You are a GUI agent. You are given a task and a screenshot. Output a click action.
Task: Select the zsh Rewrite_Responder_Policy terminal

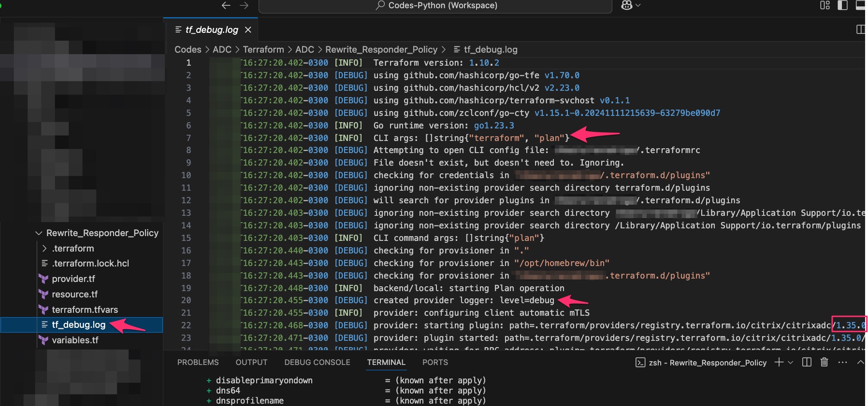click(x=701, y=363)
